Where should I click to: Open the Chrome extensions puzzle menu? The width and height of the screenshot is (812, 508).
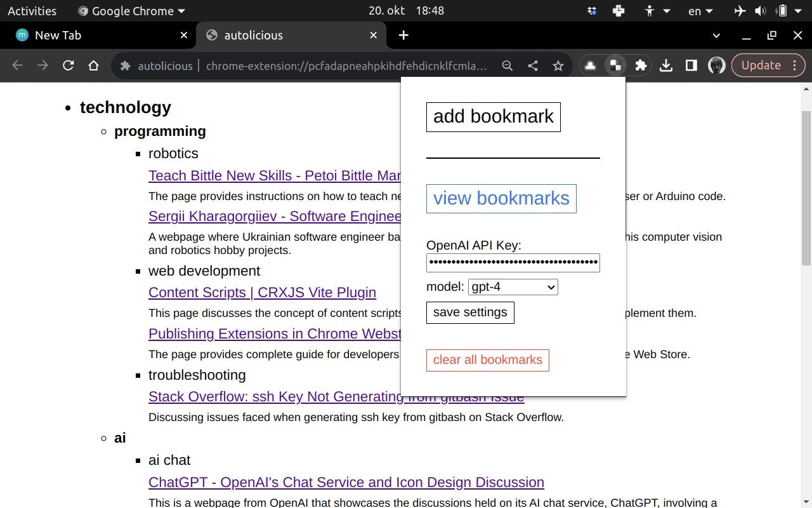tap(641, 65)
